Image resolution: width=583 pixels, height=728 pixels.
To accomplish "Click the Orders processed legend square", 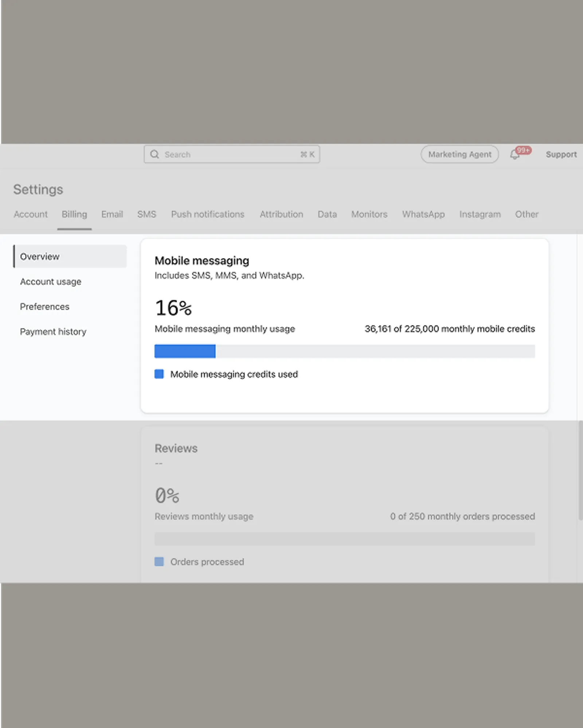I will click(x=159, y=561).
